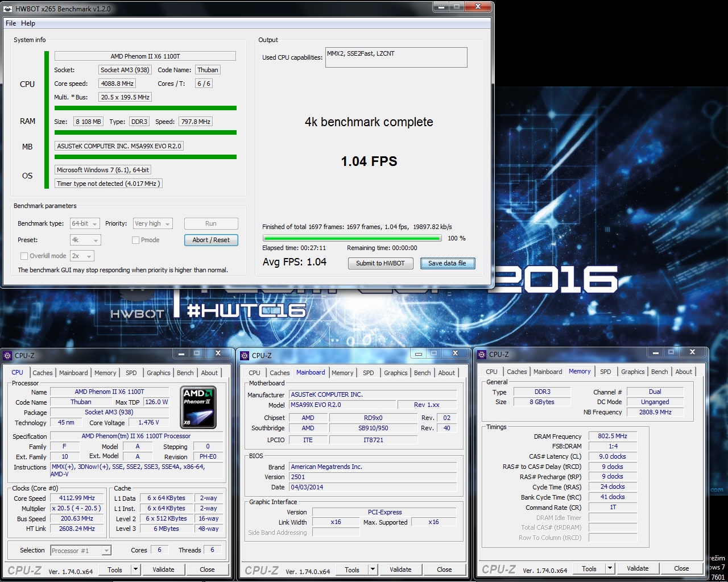Expand the Tools arrow in the Mainboard window
Image resolution: width=728 pixels, height=582 pixels.
[x=373, y=569]
